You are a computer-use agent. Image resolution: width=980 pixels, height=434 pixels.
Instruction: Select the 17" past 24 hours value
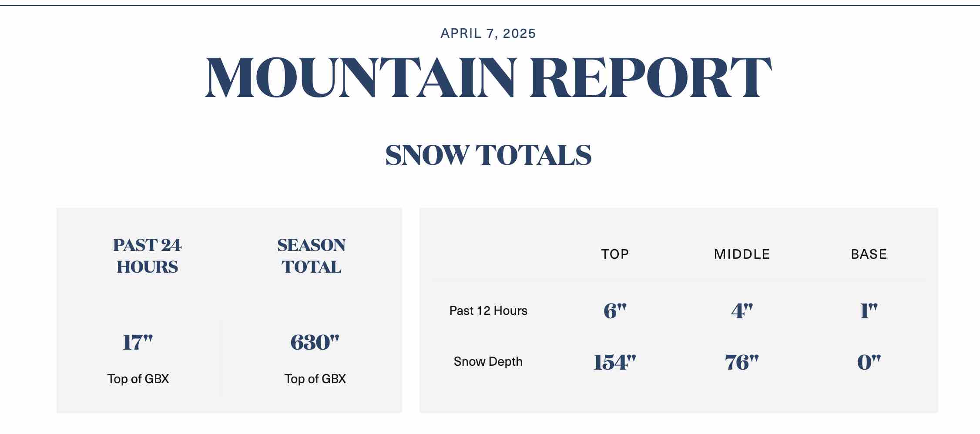coord(138,342)
